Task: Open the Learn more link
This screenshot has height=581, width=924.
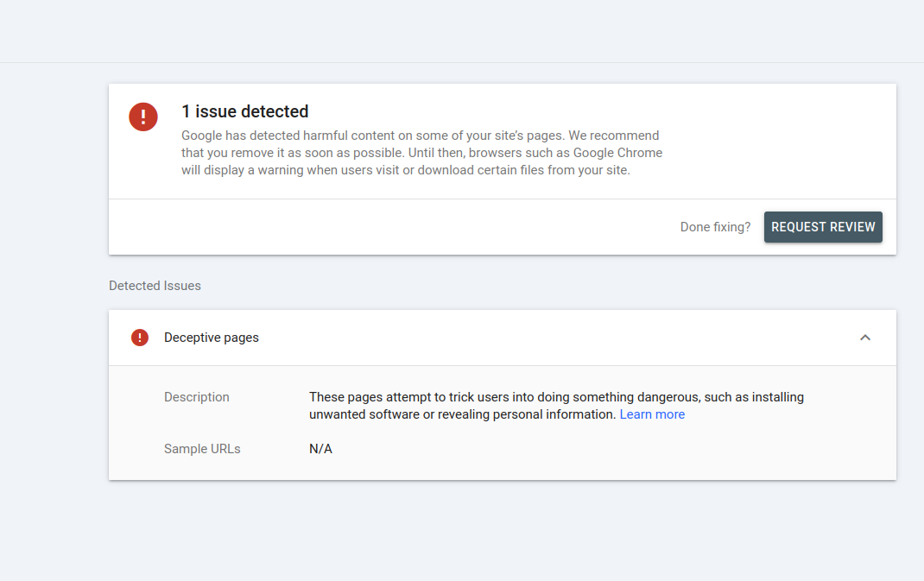Action: (652, 414)
